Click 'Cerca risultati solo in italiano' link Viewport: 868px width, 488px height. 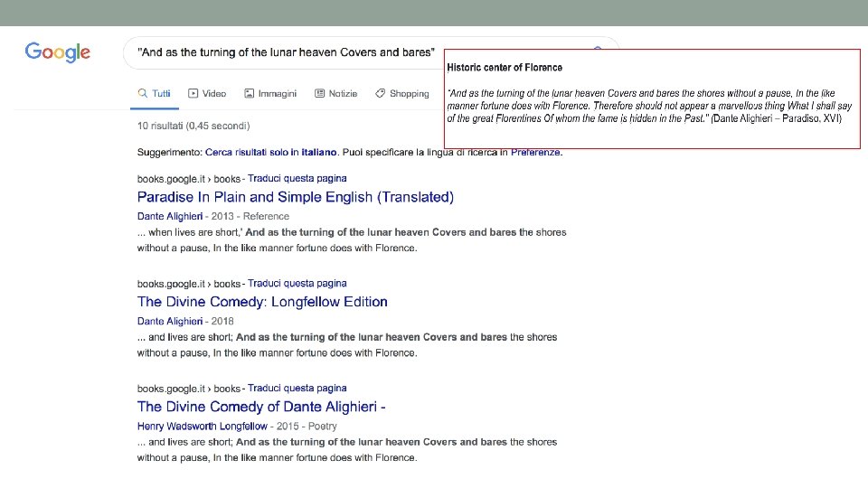270,152
